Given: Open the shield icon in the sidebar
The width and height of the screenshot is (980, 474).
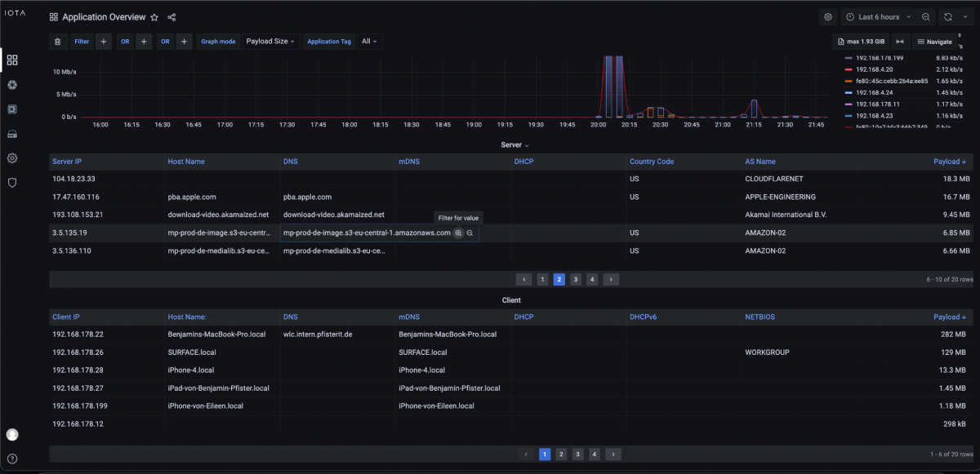Looking at the screenshot, I should pyautogui.click(x=12, y=183).
